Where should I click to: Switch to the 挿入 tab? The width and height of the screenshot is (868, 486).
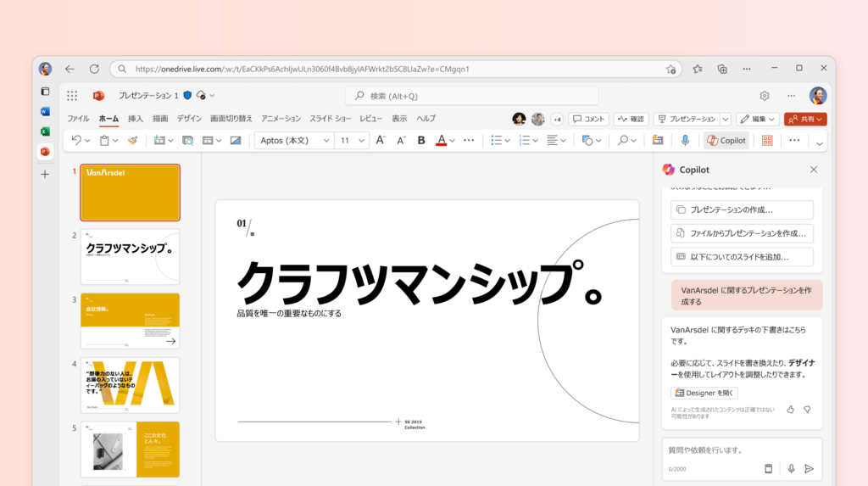135,119
